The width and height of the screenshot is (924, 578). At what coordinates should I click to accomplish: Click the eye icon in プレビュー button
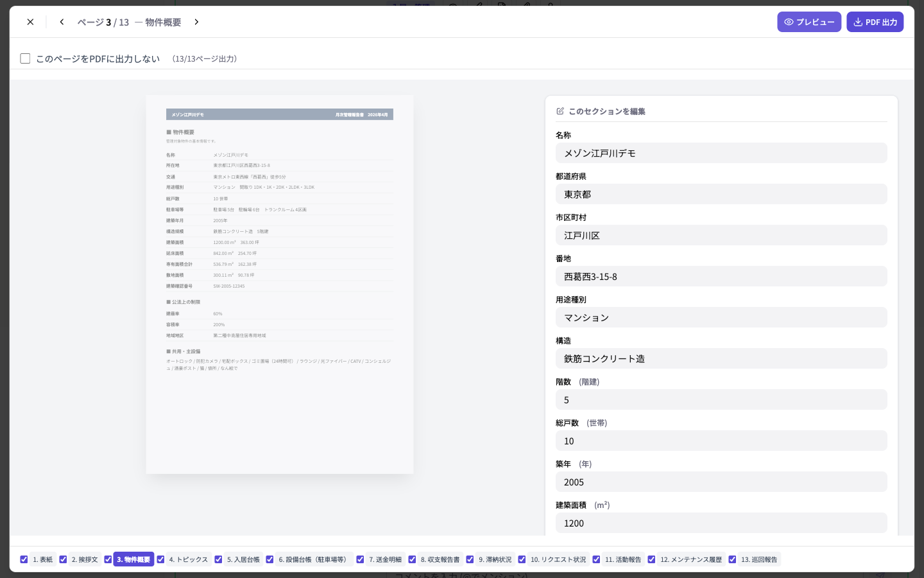(x=789, y=22)
